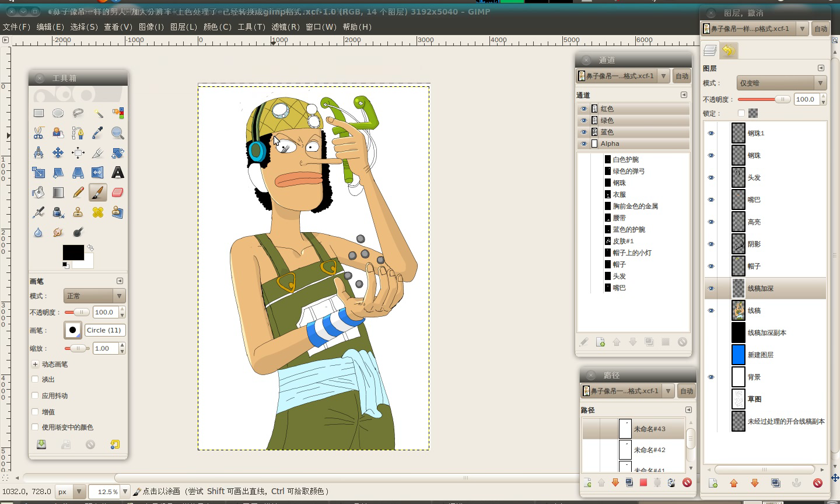
Task: Select the Ellipse Select tool
Action: 58,113
